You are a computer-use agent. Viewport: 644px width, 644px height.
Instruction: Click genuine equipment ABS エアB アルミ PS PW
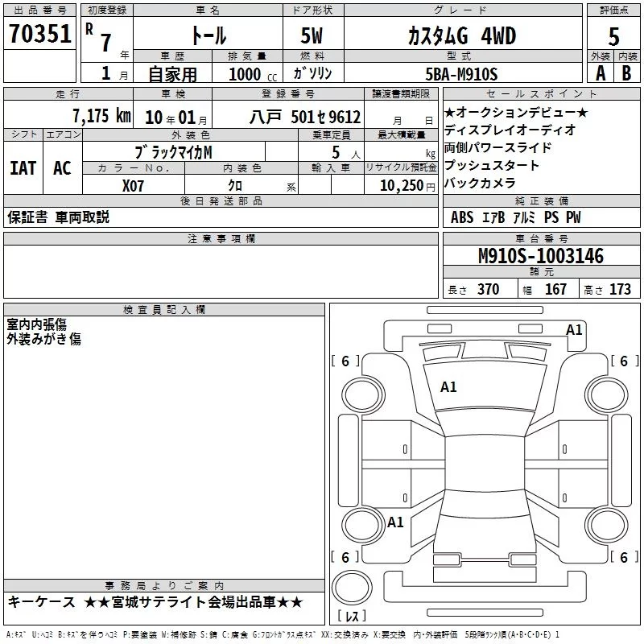pos(515,217)
